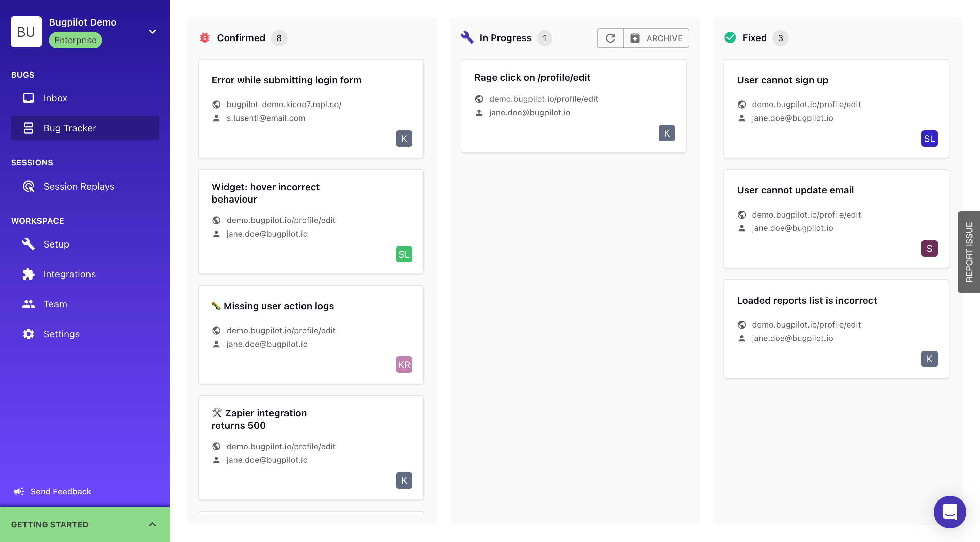Viewport: 980px width, 542px height.
Task: Click the Enterprise plan badge
Action: (75, 40)
